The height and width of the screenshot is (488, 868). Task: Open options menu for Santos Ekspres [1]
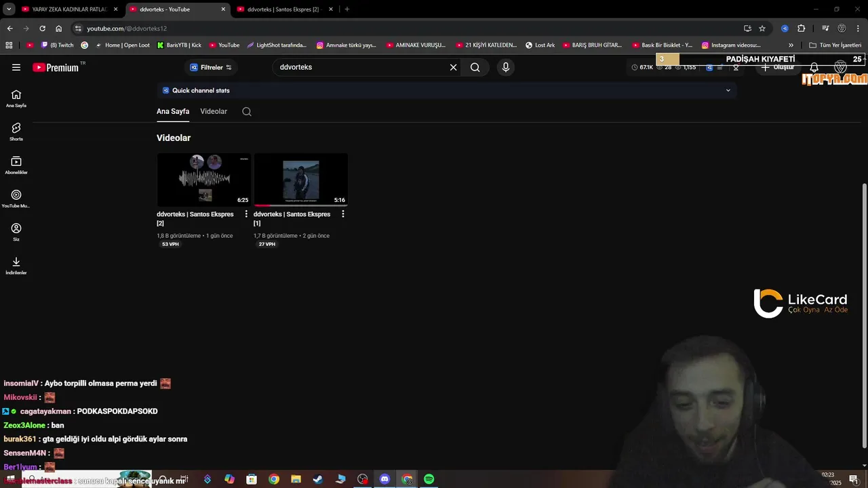pyautogui.click(x=343, y=214)
